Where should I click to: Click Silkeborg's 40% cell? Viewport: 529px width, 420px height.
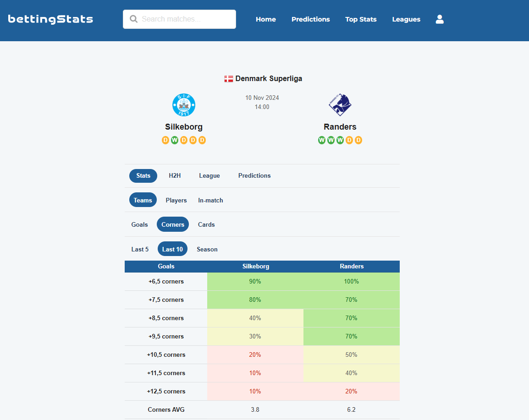255,318
